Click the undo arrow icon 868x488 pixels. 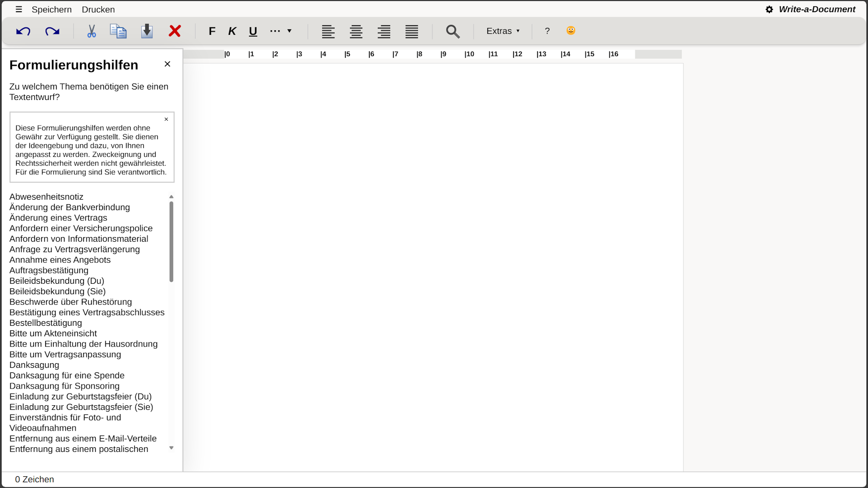click(x=23, y=31)
